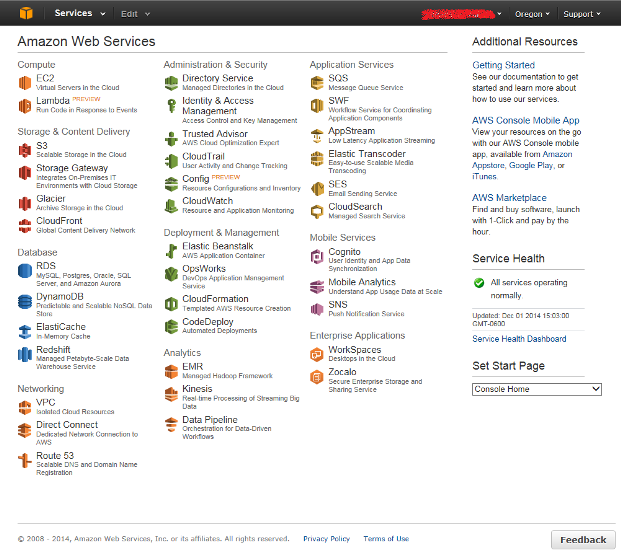Screen dimensions: 621x551
Task: Open the Oregon region dropdown
Action: [x=532, y=14]
